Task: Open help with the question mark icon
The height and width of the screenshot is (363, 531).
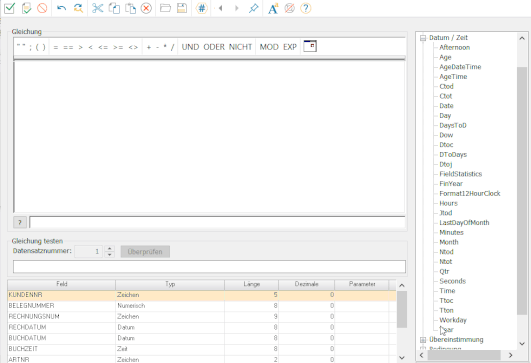Action: point(306,8)
